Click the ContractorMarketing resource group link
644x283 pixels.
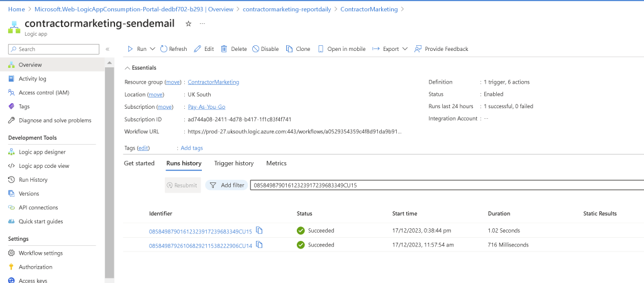(213, 82)
